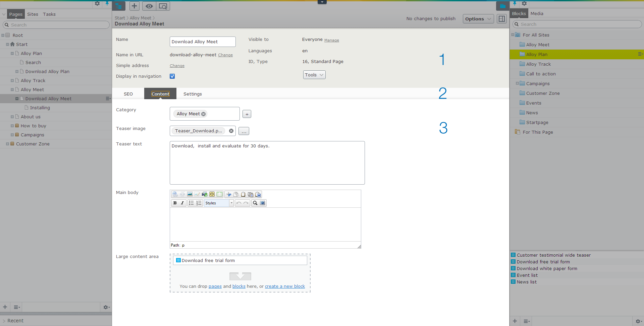The height and width of the screenshot is (326, 644).
Task: Switch to the Media tab
Action: (537, 13)
